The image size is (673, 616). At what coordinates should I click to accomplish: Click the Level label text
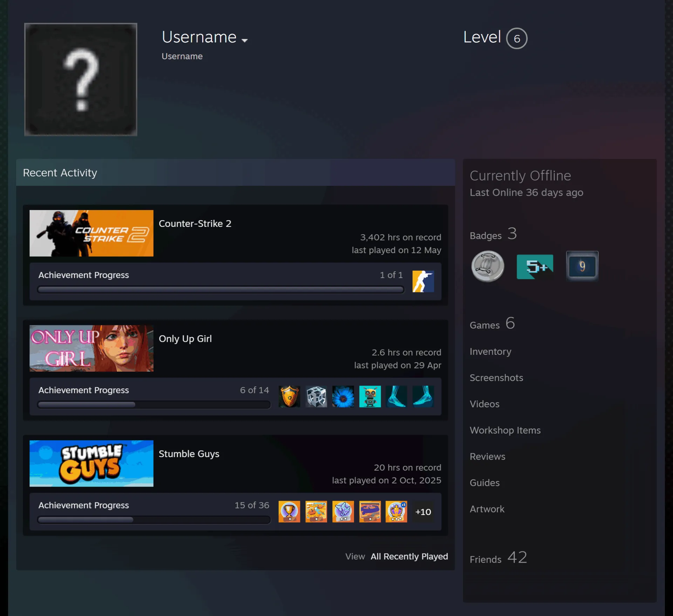tap(482, 37)
